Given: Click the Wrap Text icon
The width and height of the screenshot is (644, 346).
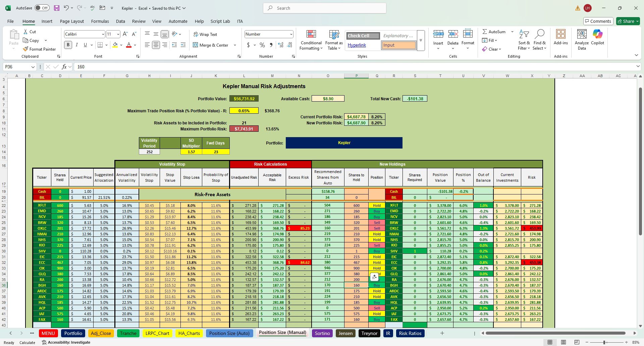Looking at the screenshot, I should pos(196,34).
